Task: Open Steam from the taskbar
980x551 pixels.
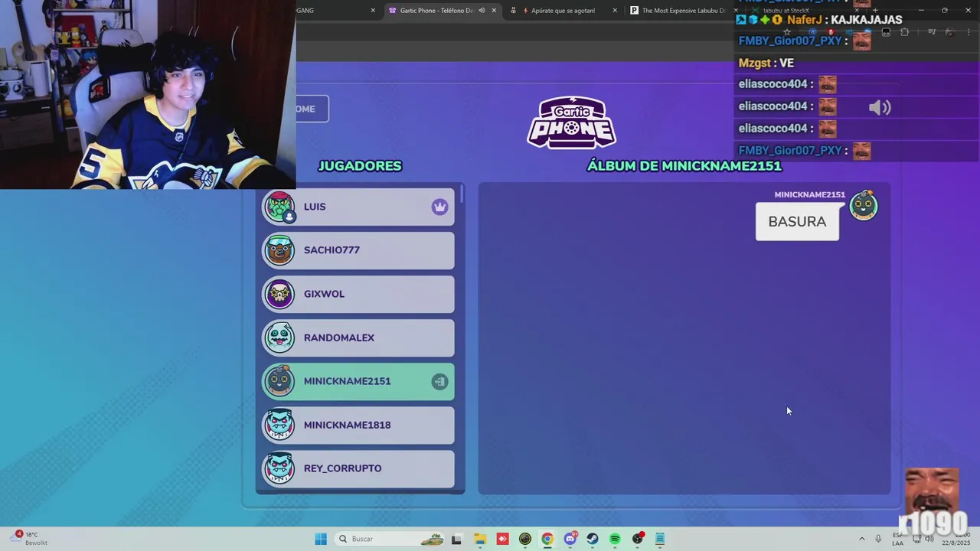Action: click(593, 539)
